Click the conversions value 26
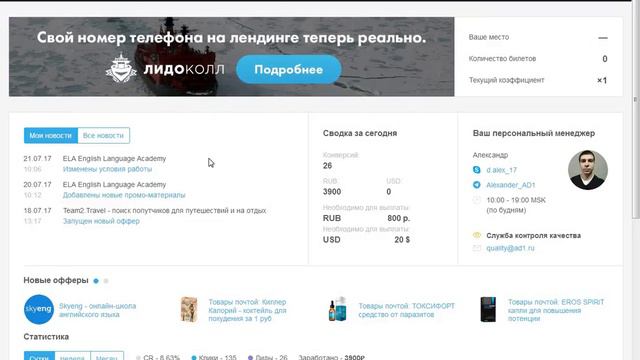 click(327, 166)
